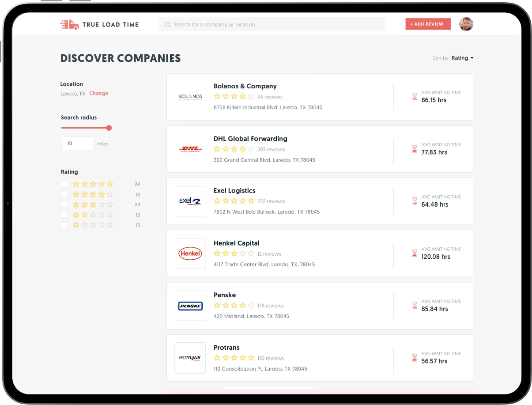
Task: Click address 4117 Trade Center Blvd
Action: click(x=264, y=264)
